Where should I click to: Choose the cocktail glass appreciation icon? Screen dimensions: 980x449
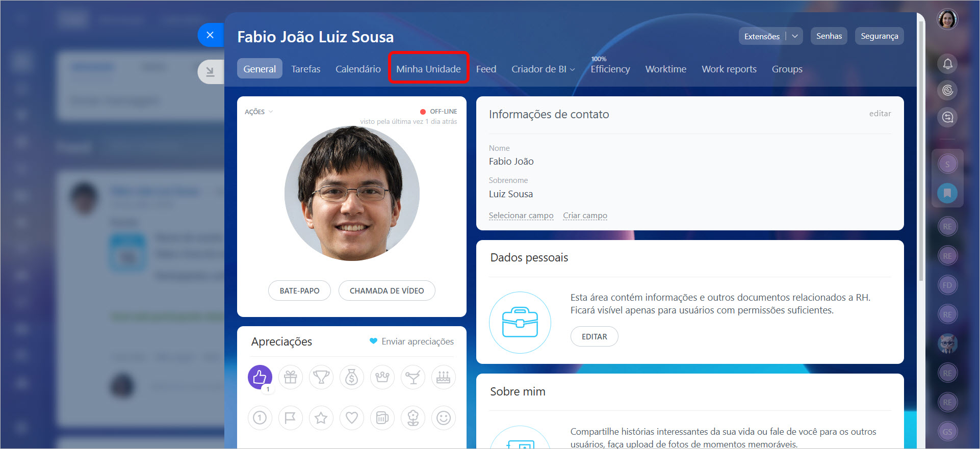pos(413,377)
